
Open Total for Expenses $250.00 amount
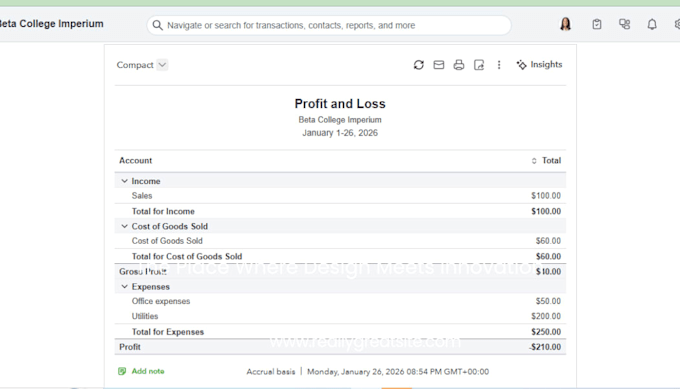point(546,332)
